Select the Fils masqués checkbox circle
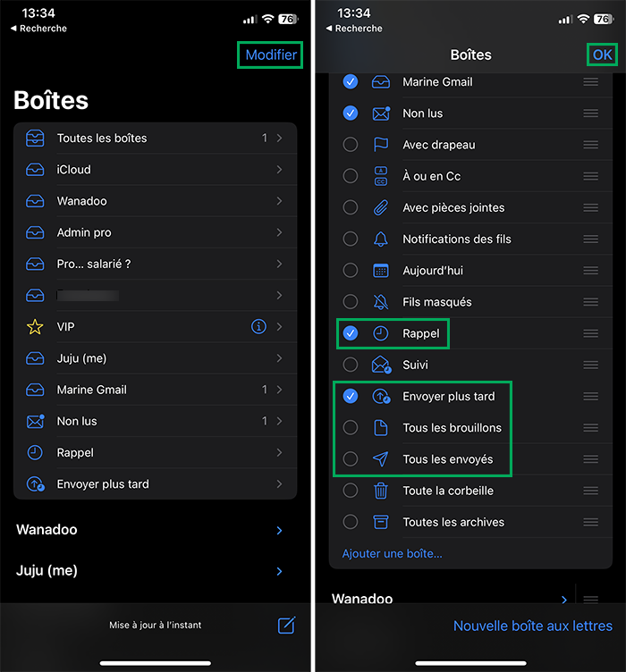Screen dimensions: 626x672 (x=351, y=302)
